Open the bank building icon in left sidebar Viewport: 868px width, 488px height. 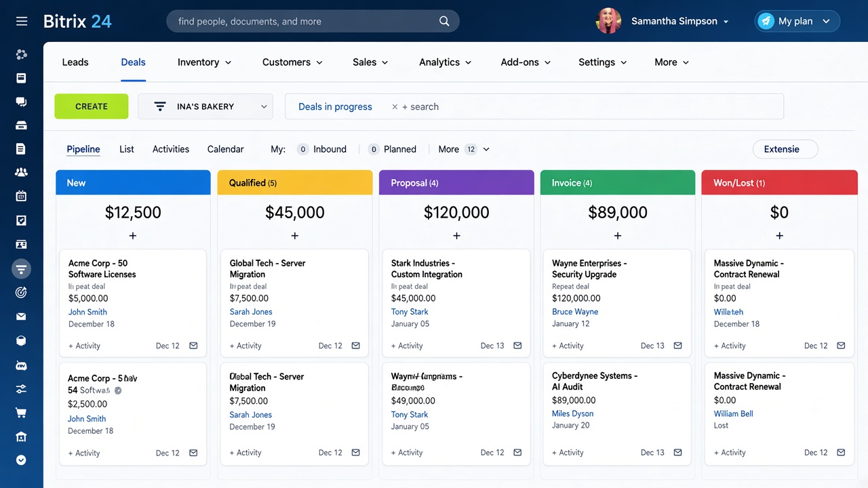tap(21, 436)
